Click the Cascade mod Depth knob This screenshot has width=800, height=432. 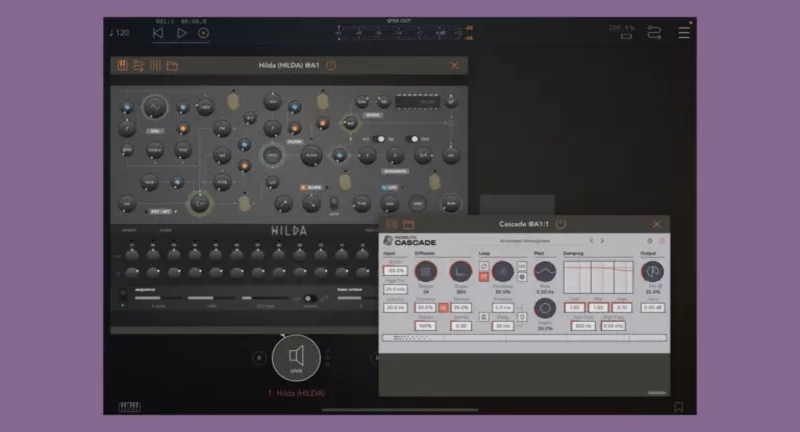(545, 308)
